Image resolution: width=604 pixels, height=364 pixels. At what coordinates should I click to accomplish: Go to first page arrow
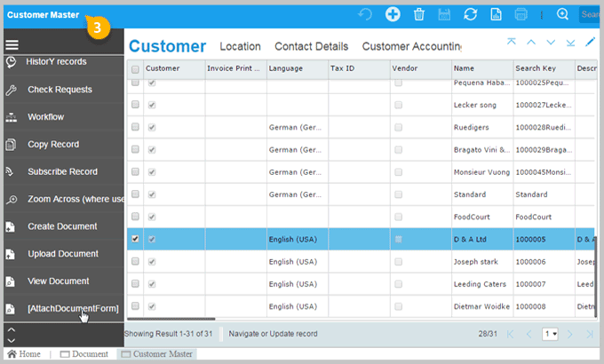click(511, 334)
